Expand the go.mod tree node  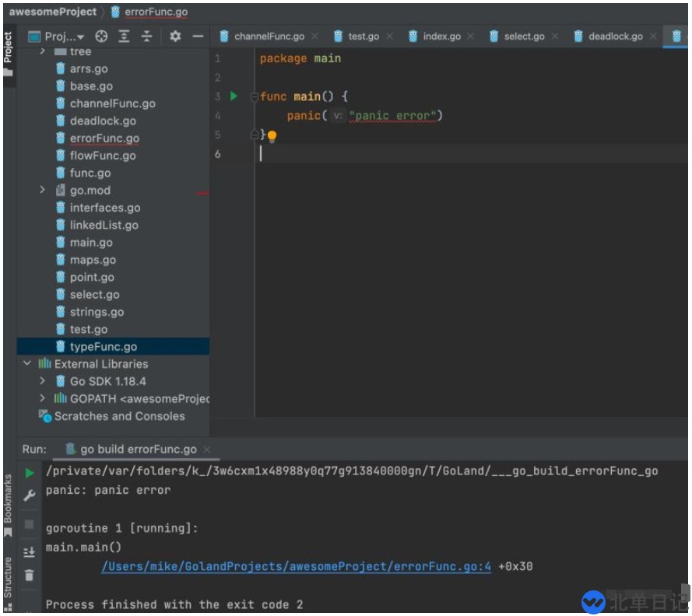coord(43,191)
